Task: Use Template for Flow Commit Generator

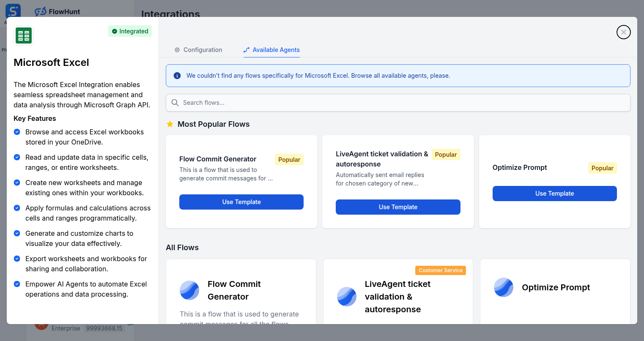Action: click(x=241, y=202)
